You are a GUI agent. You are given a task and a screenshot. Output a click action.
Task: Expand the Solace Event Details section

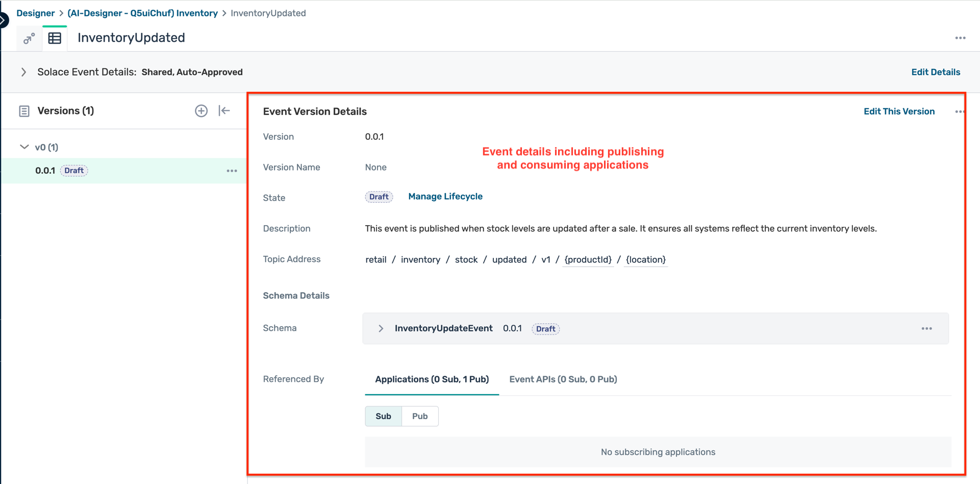(x=23, y=72)
